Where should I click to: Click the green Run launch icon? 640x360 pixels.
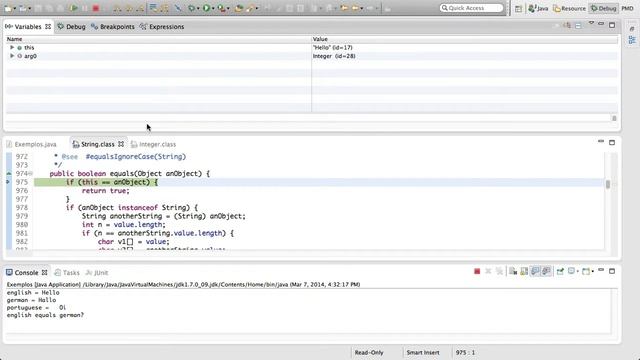[206, 8]
